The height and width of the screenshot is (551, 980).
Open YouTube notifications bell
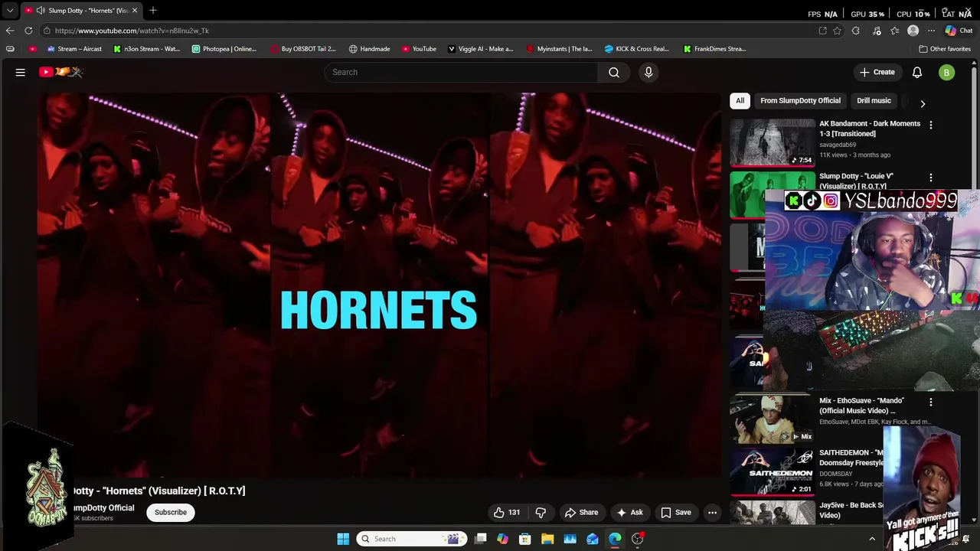coord(917,72)
